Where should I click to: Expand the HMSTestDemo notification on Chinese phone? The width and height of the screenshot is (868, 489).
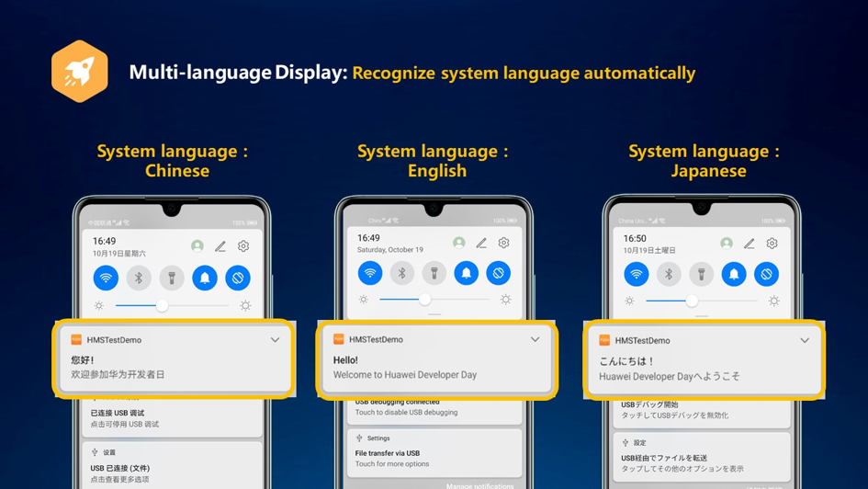pyautogui.click(x=275, y=340)
